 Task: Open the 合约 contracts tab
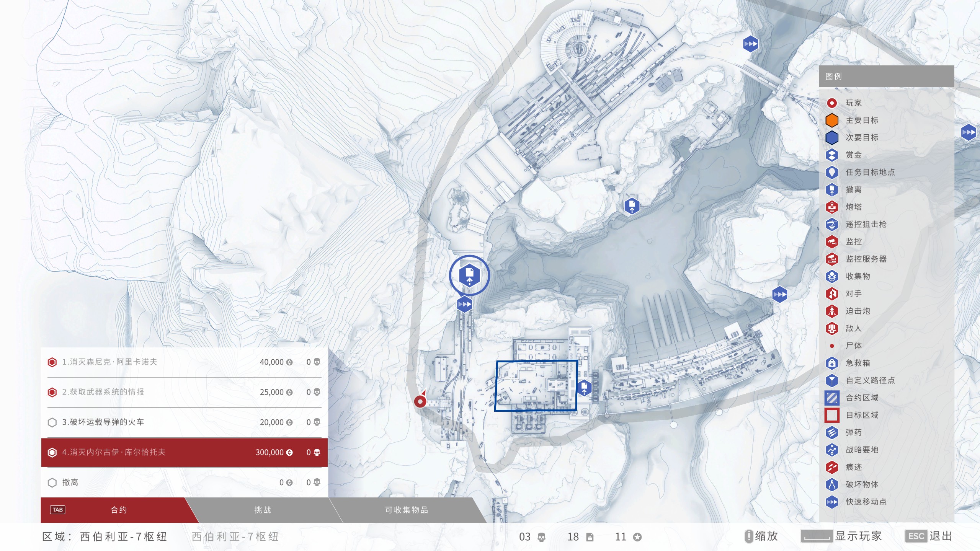coord(119,510)
